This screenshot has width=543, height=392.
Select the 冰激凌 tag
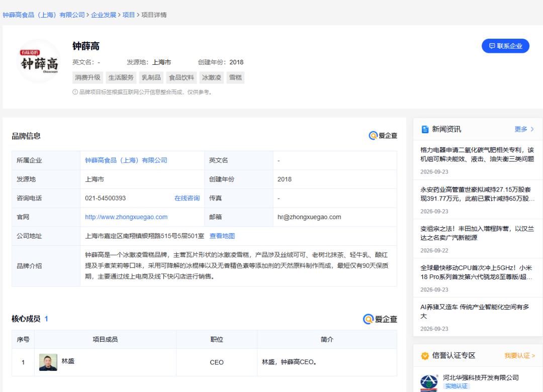212,77
